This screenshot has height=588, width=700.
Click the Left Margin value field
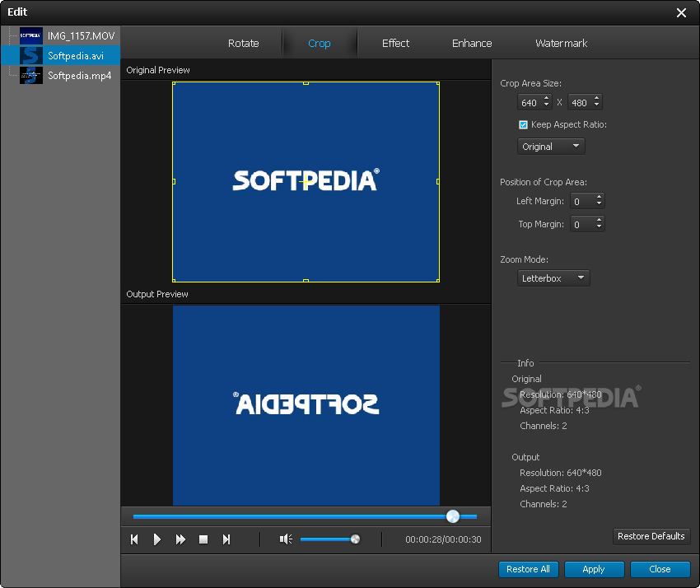[x=582, y=202]
